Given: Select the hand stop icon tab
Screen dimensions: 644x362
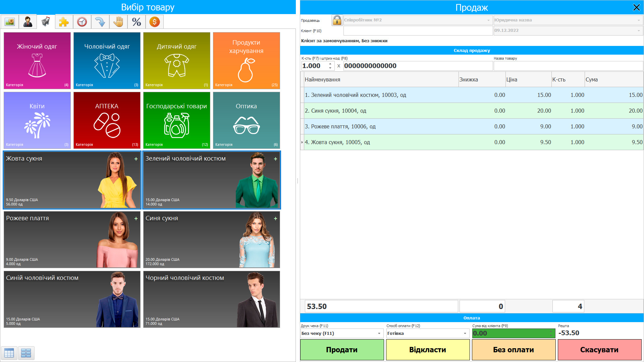Looking at the screenshot, I should [x=118, y=22].
